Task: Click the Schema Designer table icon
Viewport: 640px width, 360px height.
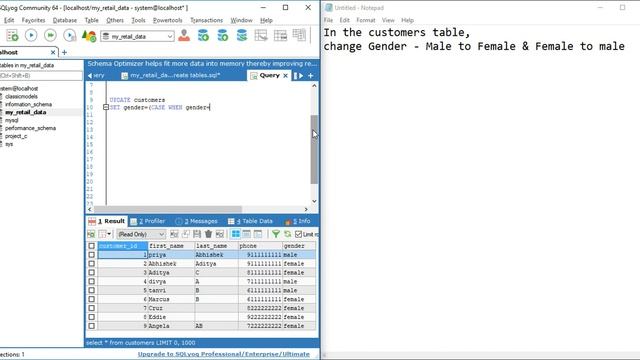Action: tap(280, 36)
